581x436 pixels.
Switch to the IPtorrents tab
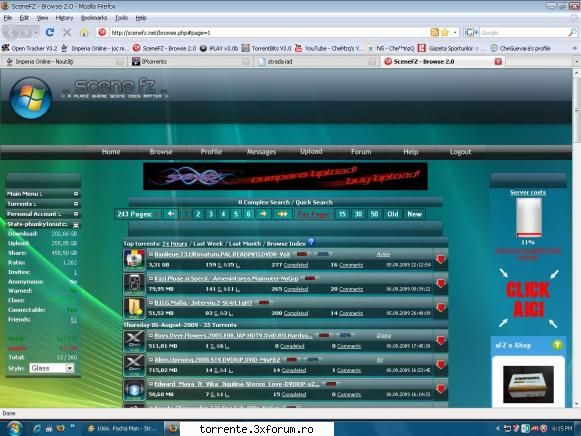191,61
